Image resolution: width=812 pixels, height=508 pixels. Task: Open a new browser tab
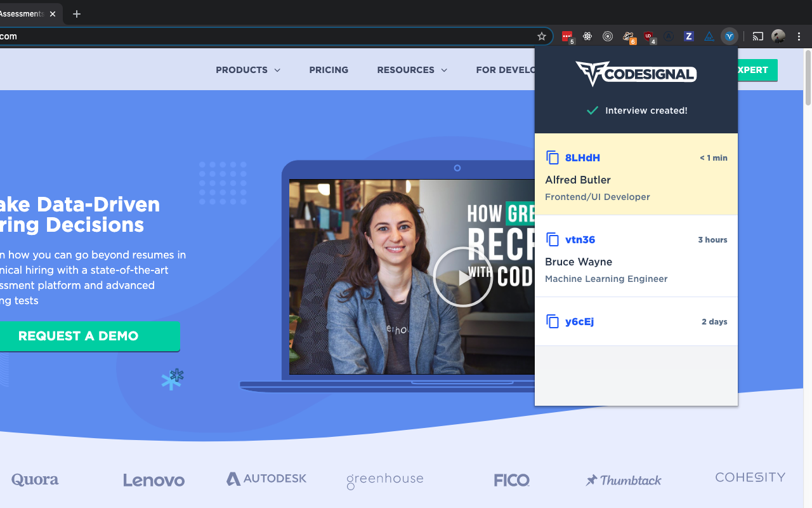(x=77, y=14)
